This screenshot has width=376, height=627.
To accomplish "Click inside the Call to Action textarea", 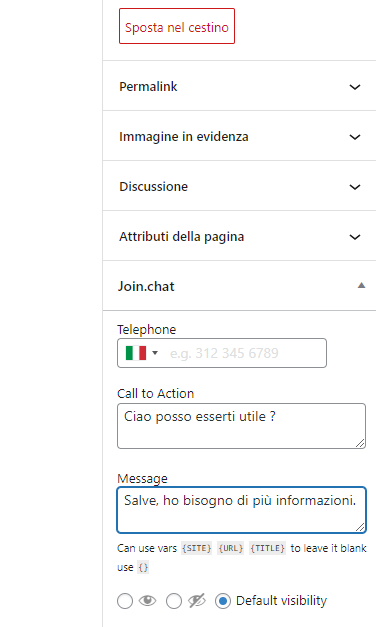I will pos(241,426).
